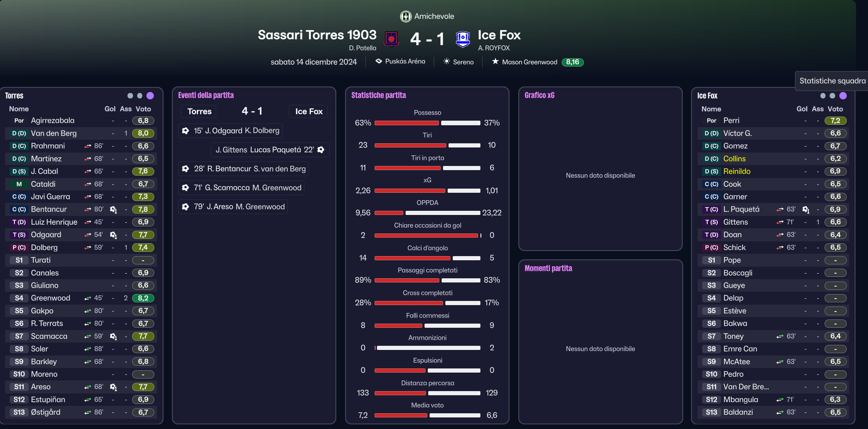Open the Van den Berg player row
Image resolution: width=868 pixels, height=429 pixels.
tap(81, 133)
